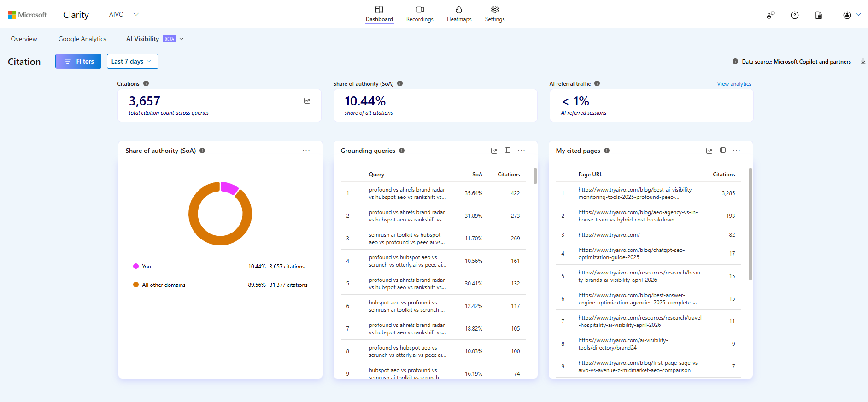Click the download icon beside data source
The height and width of the screenshot is (402, 868).
click(863, 61)
